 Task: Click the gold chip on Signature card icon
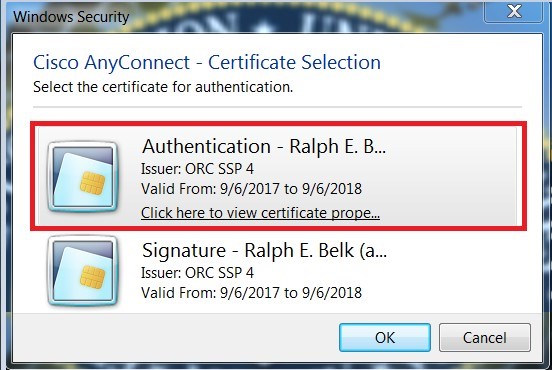point(92,277)
